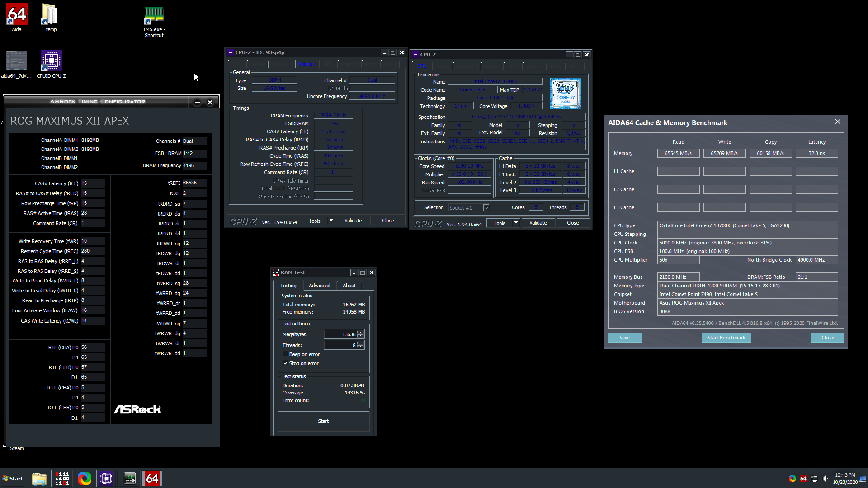Click the Memory Latency 32.0 ns value

point(816,153)
